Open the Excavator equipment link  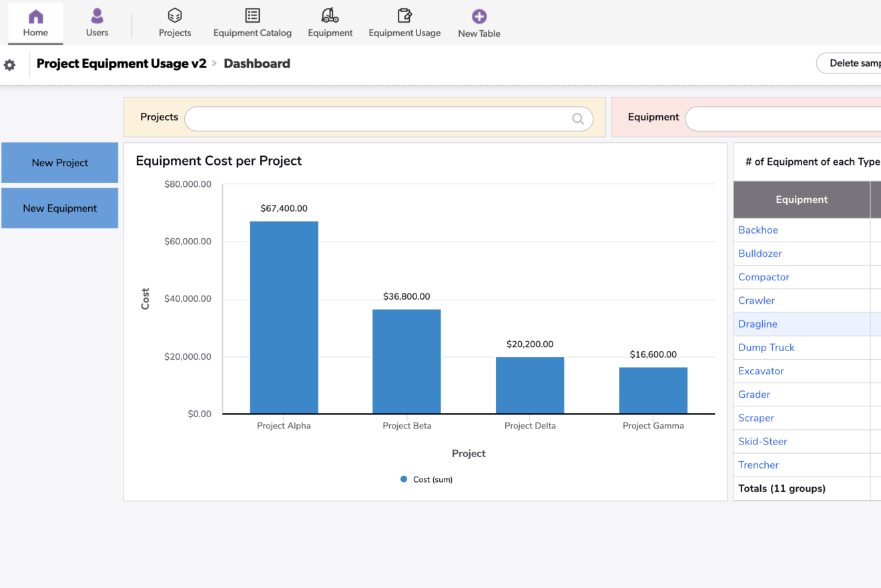[761, 371]
